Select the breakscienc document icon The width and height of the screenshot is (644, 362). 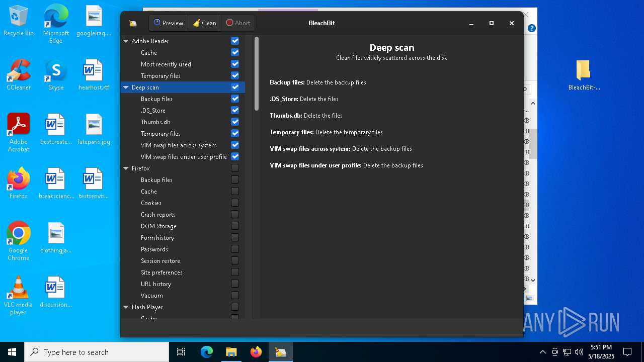[56, 184]
